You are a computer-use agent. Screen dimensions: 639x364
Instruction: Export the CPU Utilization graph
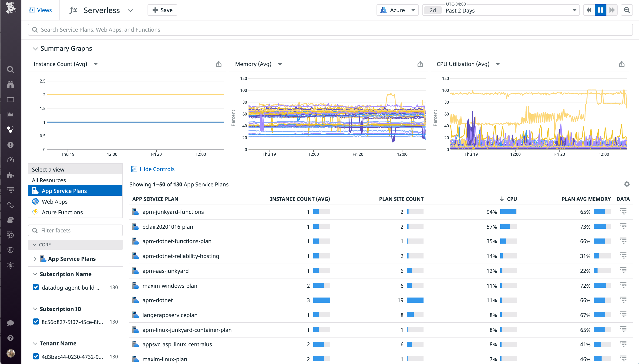622,64
